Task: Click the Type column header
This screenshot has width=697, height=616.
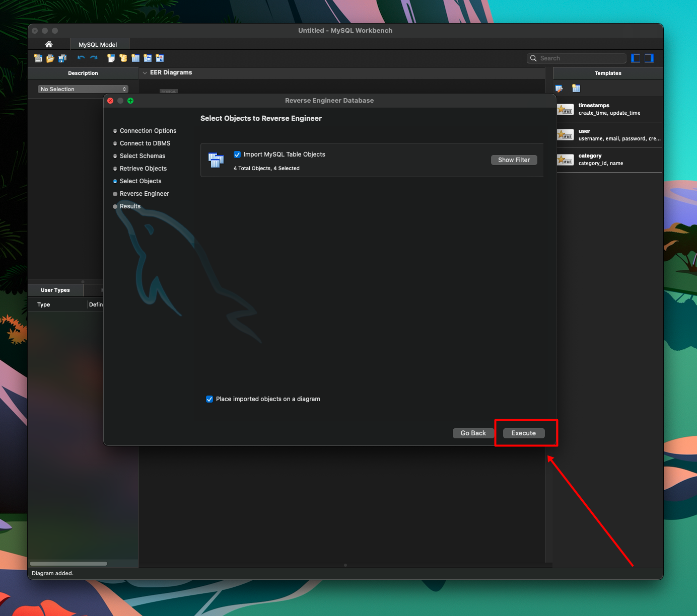Action: tap(57, 304)
